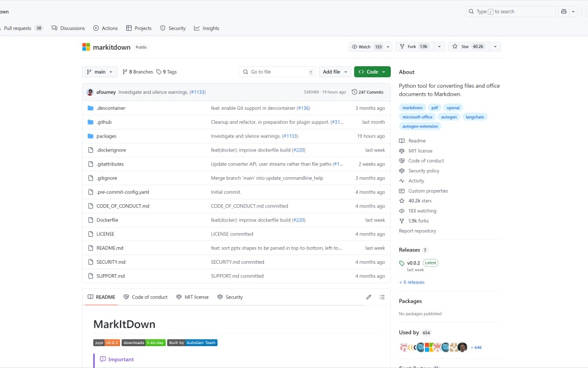Viewport: 588px width, 368px height.
Task: Open the .dockerignore file
Action: (111, 150)
